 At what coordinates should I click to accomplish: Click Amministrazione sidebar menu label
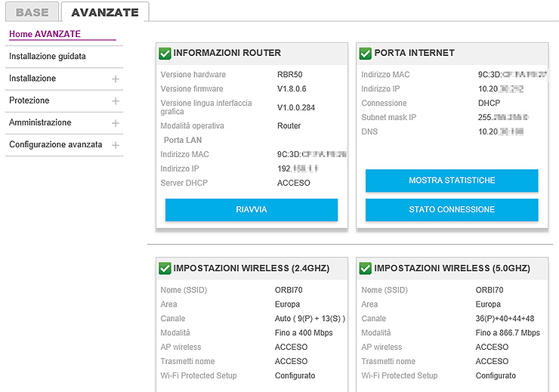pos(40,122)
